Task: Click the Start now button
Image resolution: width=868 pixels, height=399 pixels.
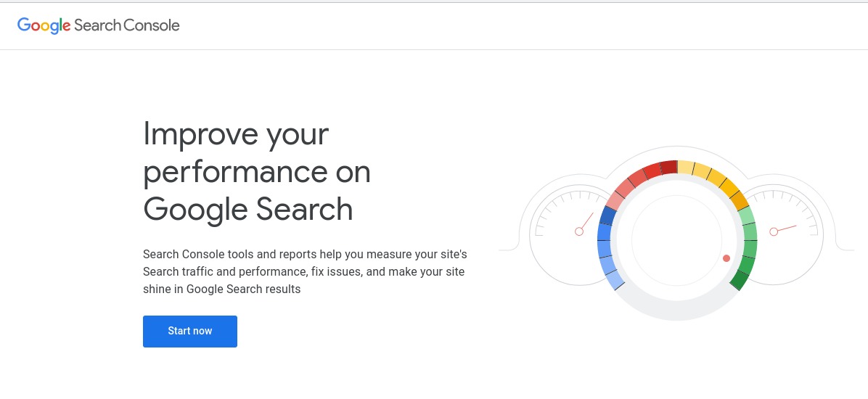Action: tap(190, 332)
